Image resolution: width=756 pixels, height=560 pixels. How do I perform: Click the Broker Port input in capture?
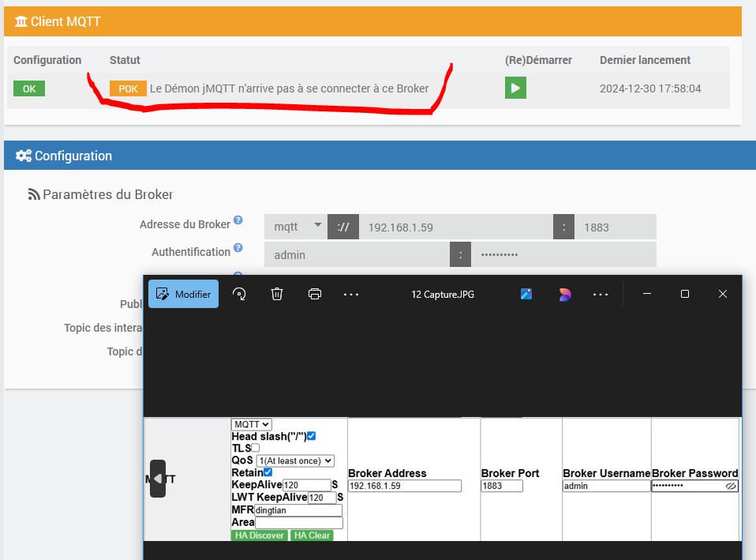(502, 486)
